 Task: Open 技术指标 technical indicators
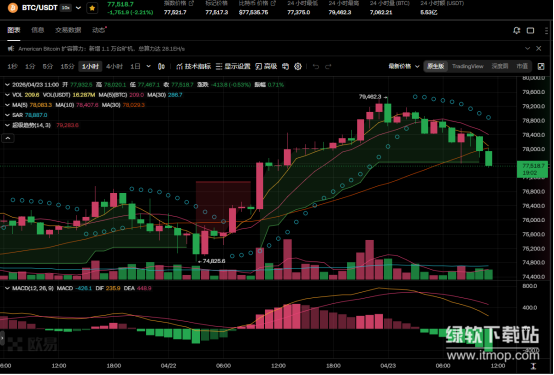click(x=193, y=66)
